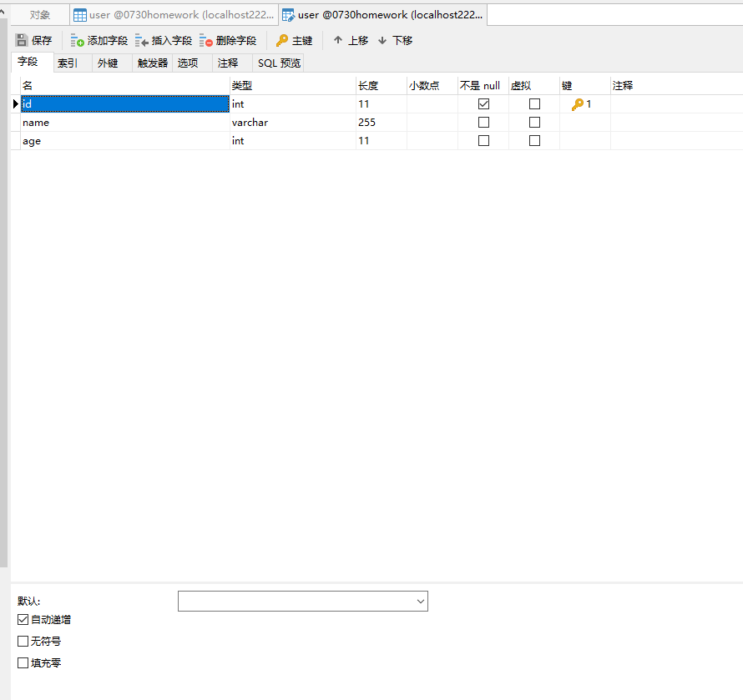Click the 添加字段 button text
The width and height of the screenshot is (743, 700).
click(108, 41)
